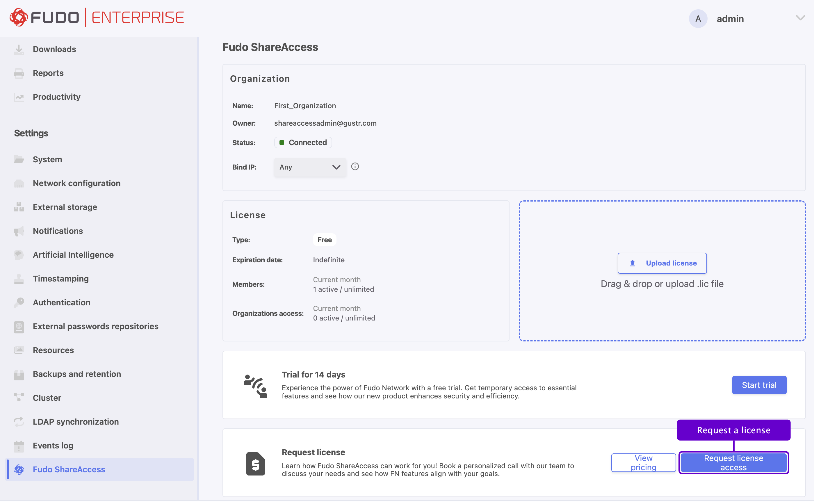This screenshot has height=504, width=814.
Task: View the Events log
Action: 53,446
